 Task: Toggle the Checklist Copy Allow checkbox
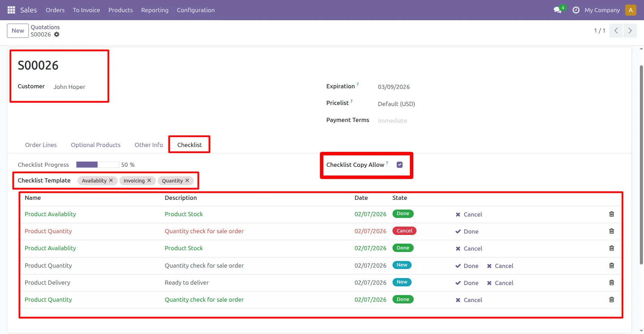point(399,165)
